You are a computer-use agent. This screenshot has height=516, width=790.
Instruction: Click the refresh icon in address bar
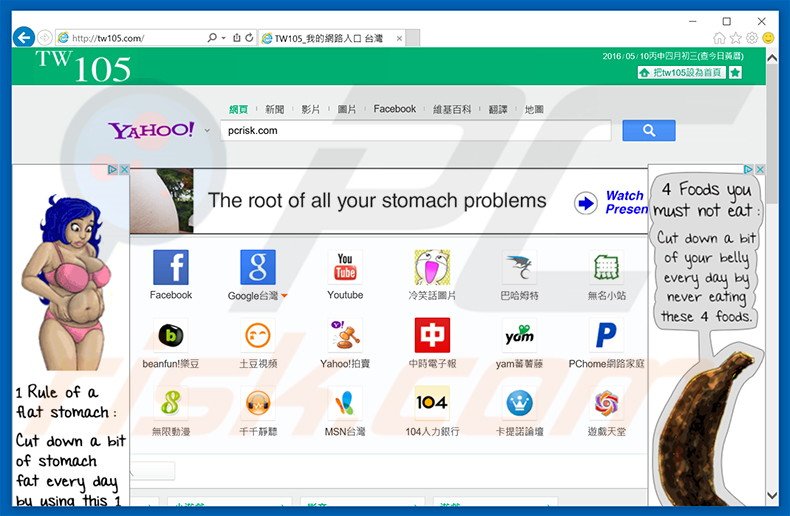(249, 38)
